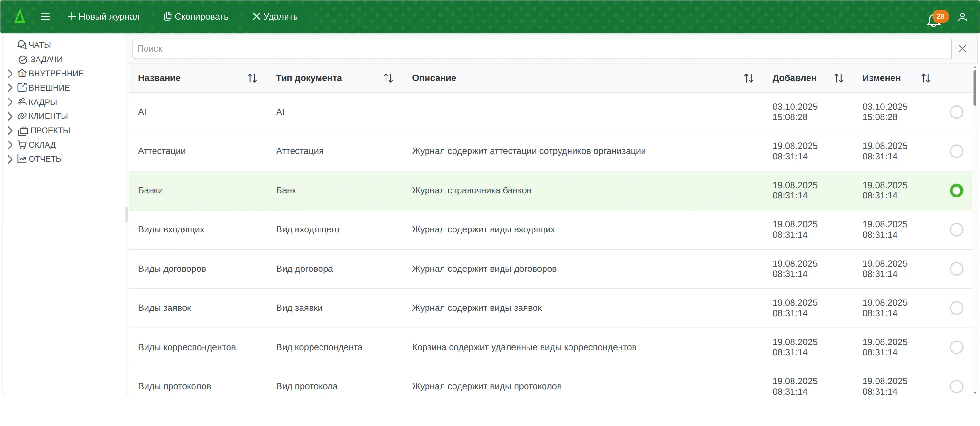Screen dimensions: 980x426
Task: Expand the ВНУТРЕННИЕ tree section
Action: [x=10, y=73]
